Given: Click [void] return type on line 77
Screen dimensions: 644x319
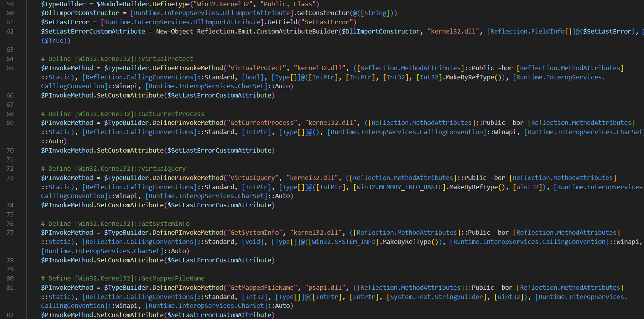Looking at the screenshot, I should point(252,242).
